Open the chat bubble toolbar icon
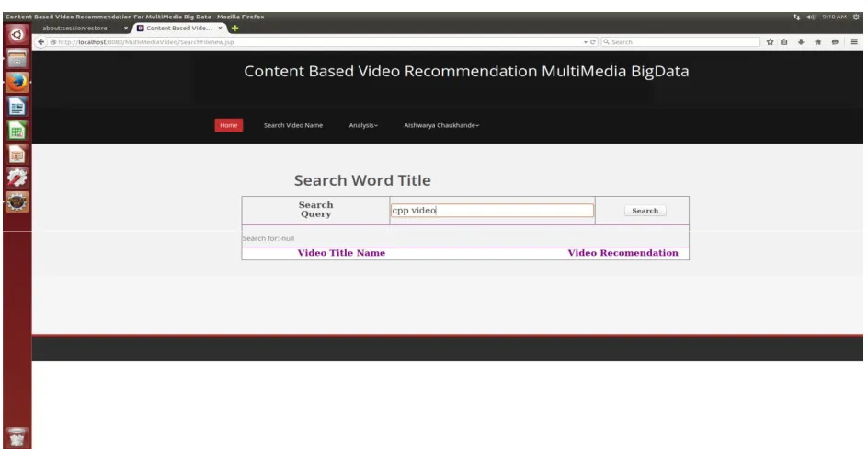 (835, 42)
